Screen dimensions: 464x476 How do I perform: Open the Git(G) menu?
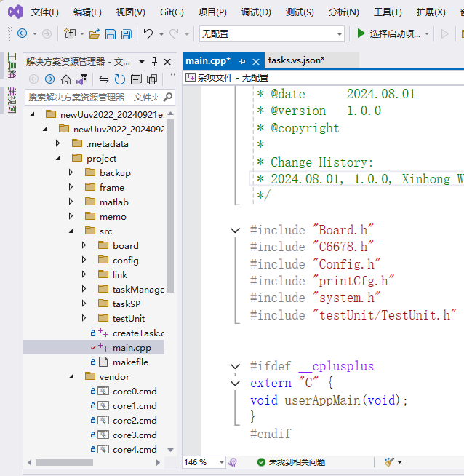[172, 12]
